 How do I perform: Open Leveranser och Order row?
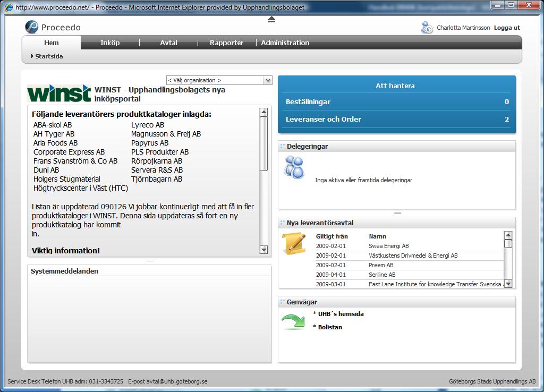pyautogui.click(x=396, y=119)
